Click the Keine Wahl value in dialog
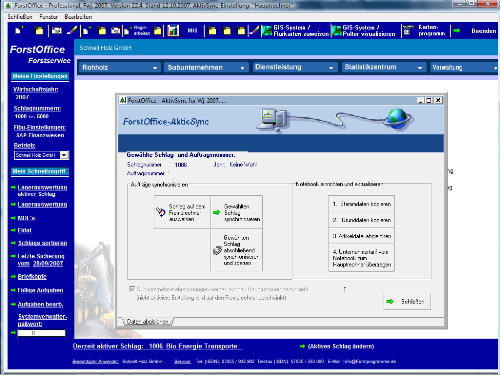500x375 pixels. click(243, 165)
